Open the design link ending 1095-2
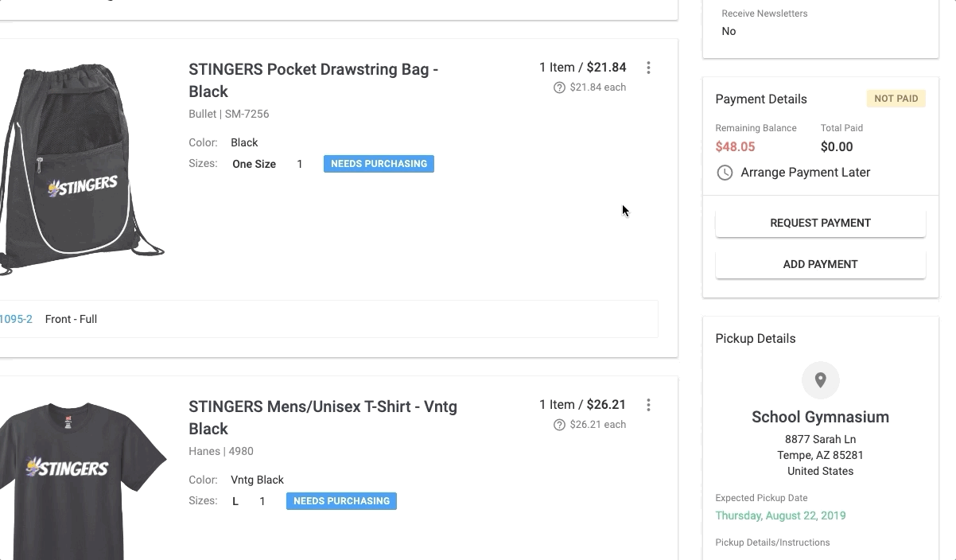The width and height of the screenshot is (956, 560). coord(16,319)
